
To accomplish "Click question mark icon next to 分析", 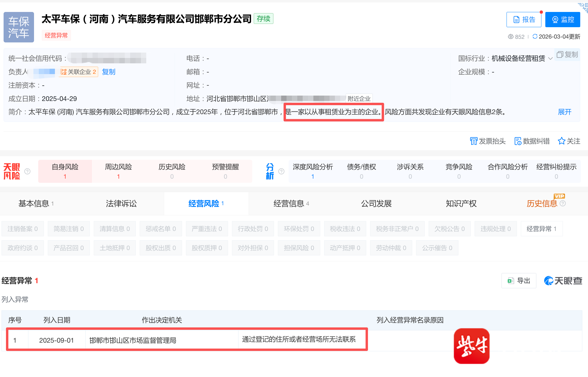I will click(x=281, y=171).
